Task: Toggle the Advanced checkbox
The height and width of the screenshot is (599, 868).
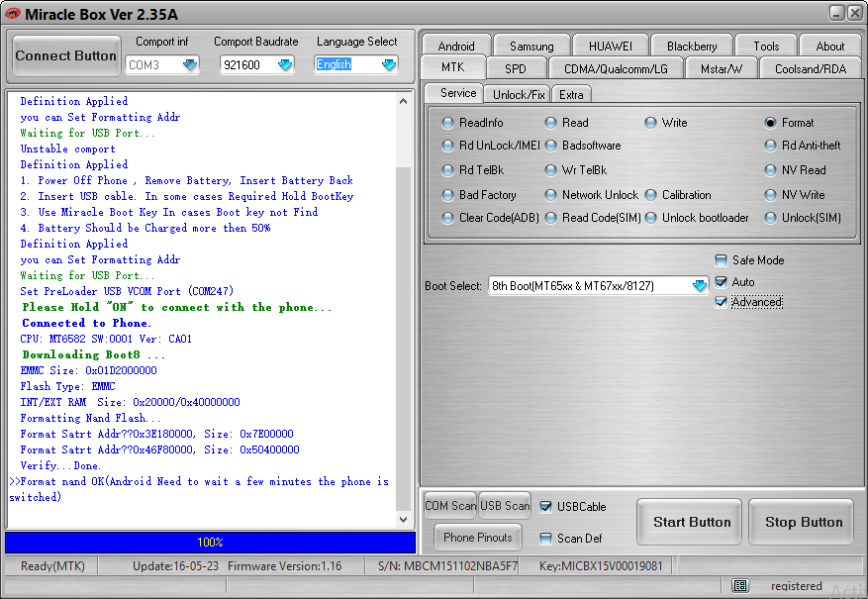Action: pyautogui.click(x=721, y=302)
